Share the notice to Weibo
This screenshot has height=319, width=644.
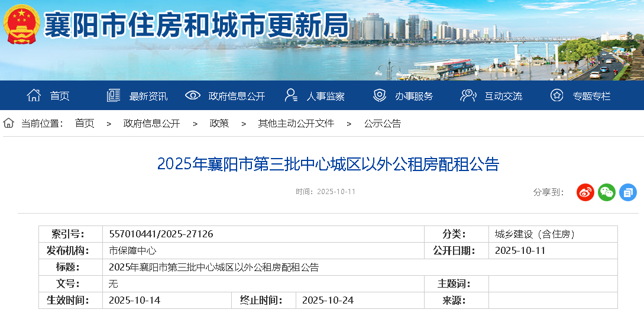coord(585,192)
